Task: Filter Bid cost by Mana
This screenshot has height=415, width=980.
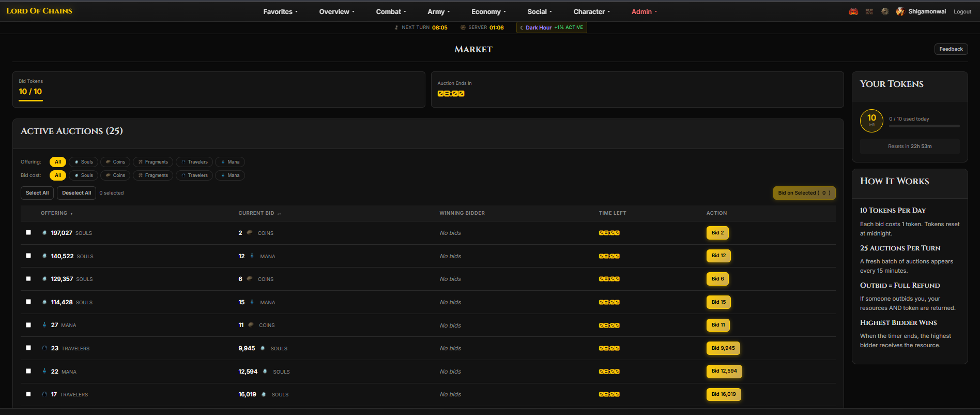Action: (x=230, y=175)
